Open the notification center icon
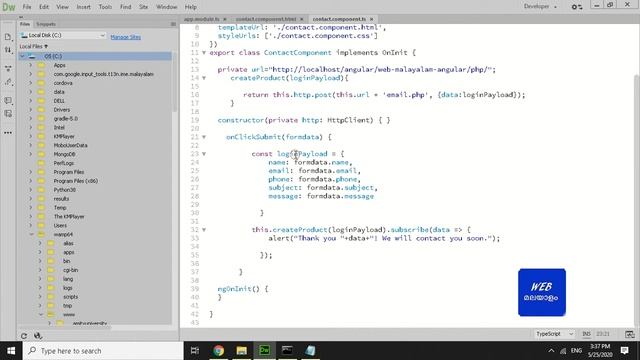Screen dimensions: 640x360 (624, 351)
